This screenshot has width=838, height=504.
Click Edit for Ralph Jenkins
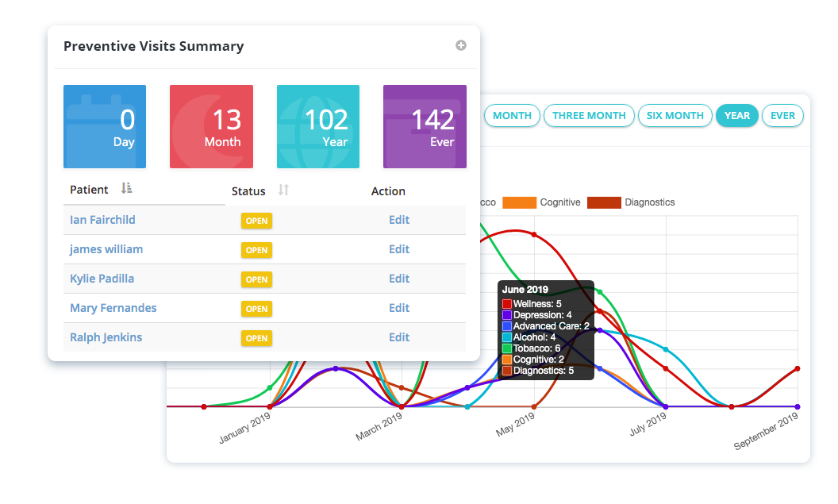point(399,337)
